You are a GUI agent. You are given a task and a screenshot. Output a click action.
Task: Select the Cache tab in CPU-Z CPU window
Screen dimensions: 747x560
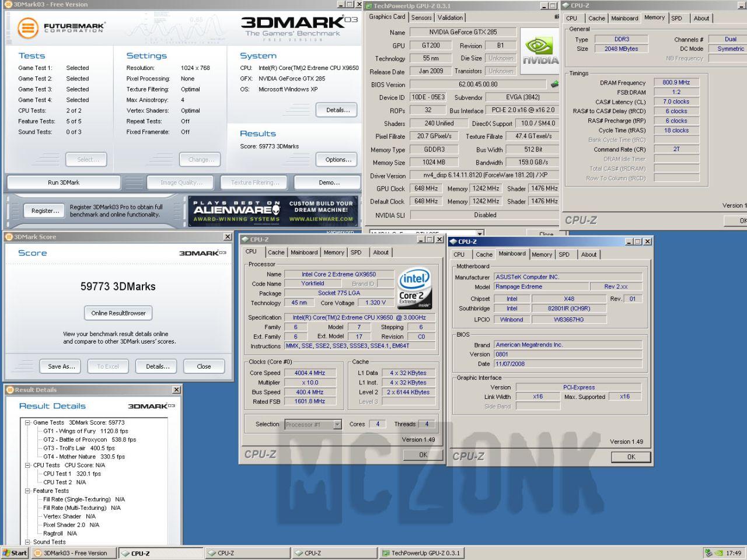(x=276, y=253)
